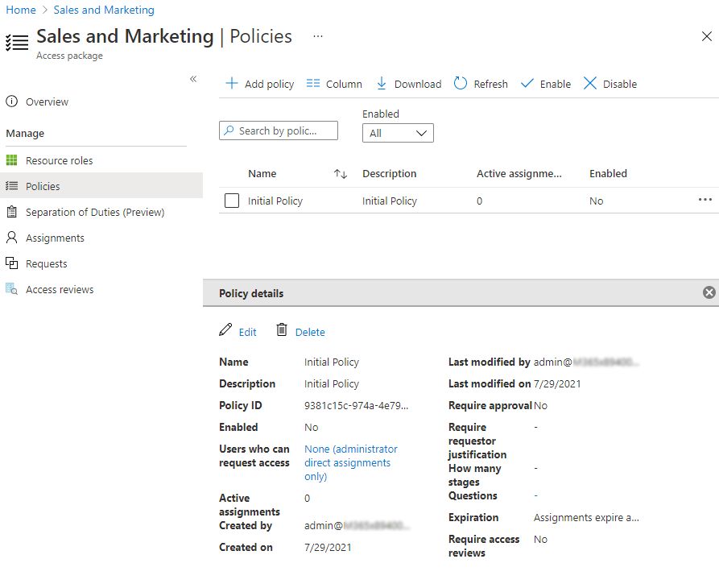
Task: Open the Enabled filter dropdown
Action: (398, 134)
